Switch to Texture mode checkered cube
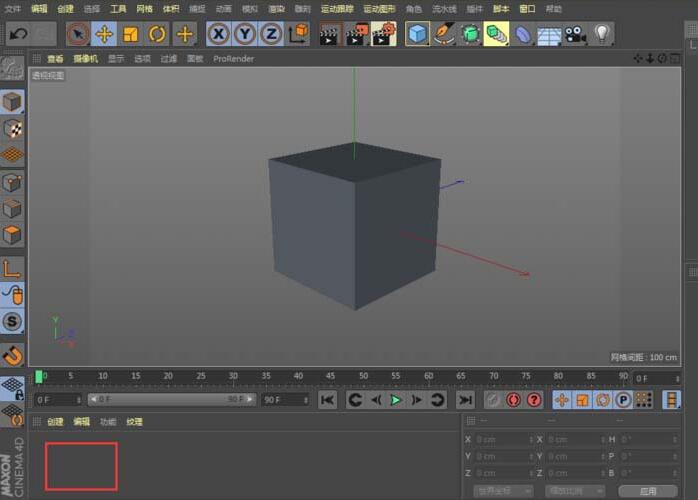Screen dimensions: 698x500 (12, 129)
